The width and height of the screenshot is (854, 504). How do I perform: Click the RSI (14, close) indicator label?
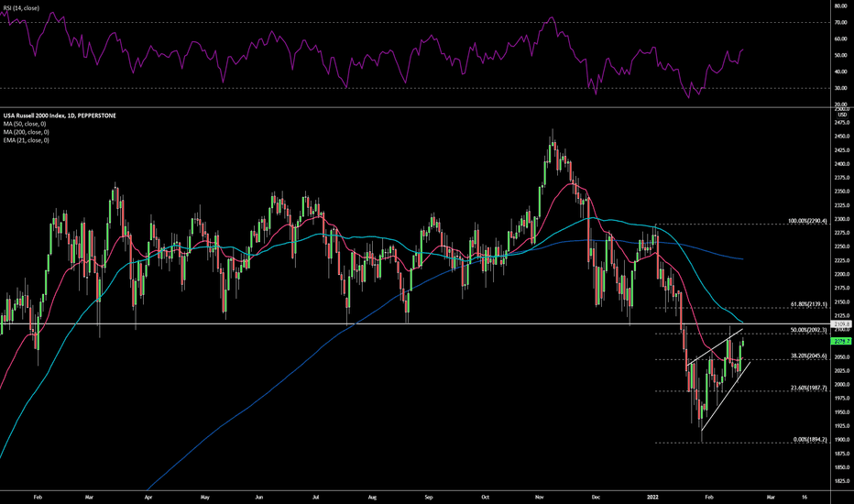[x=21, y=8]
